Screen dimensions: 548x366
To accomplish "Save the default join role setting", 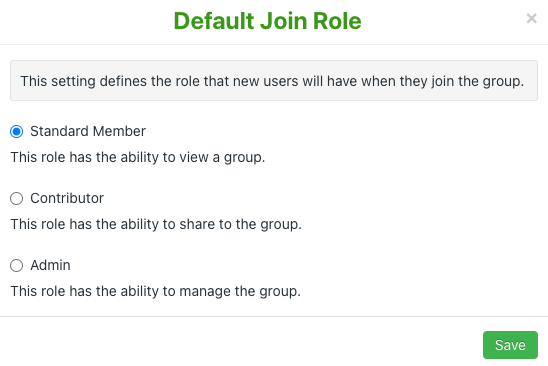I will click(x=510, y=345).
